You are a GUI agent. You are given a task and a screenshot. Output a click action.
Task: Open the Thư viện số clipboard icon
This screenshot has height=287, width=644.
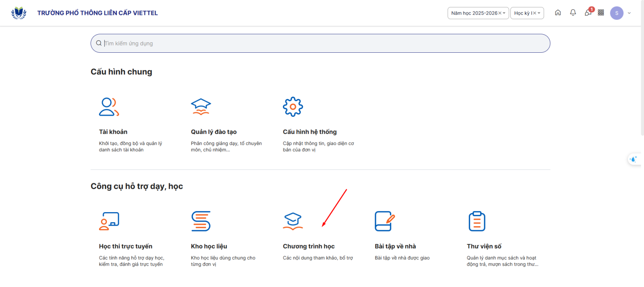tap(477, 221)
